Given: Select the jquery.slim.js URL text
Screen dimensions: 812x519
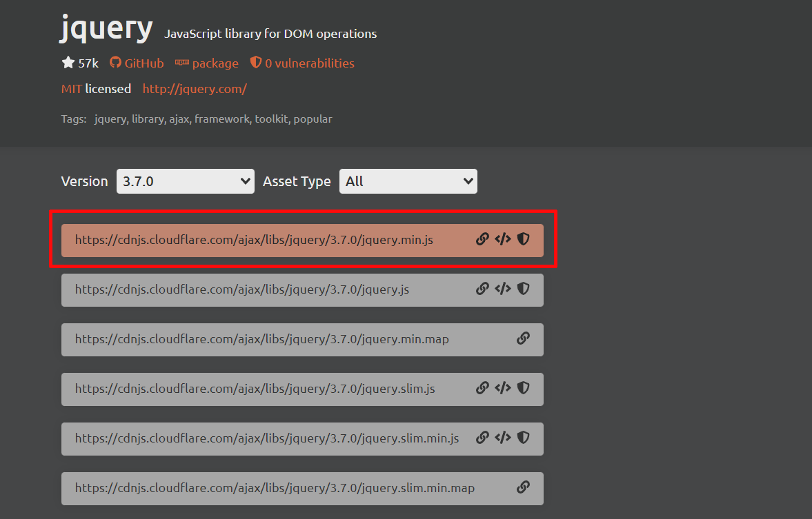Looking at the screenshot, I should 255,389.
